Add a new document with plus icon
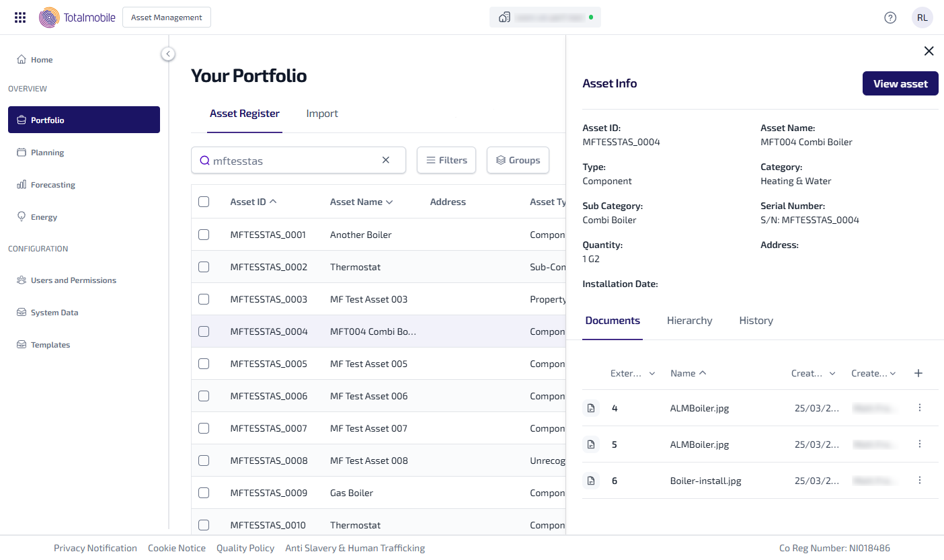Viewport: 944px width, 560px height. coord(918,373)
